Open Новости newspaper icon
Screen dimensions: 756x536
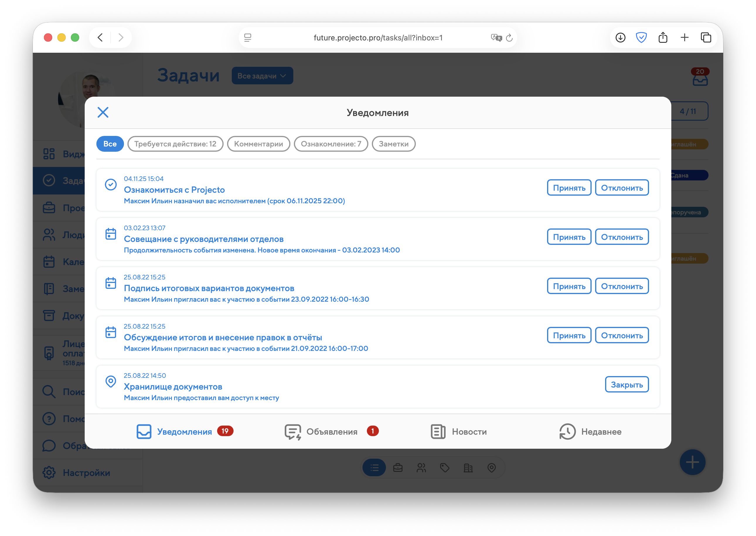(x=438, y=432)
